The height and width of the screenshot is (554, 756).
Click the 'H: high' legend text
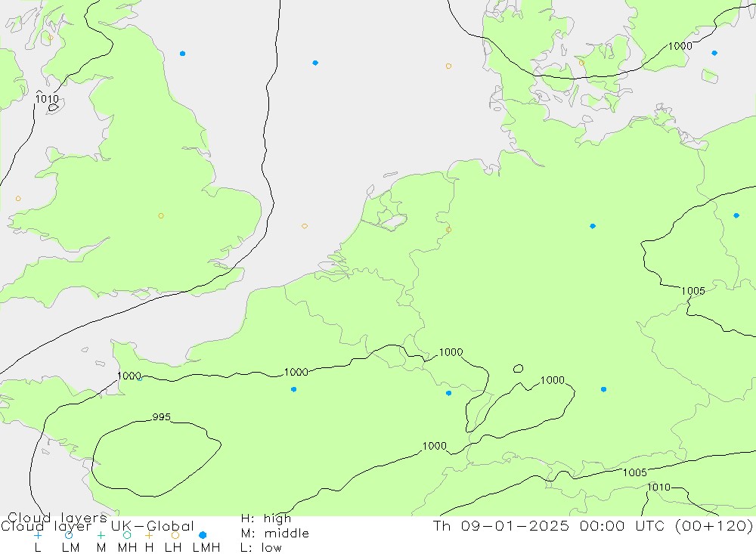265,518
